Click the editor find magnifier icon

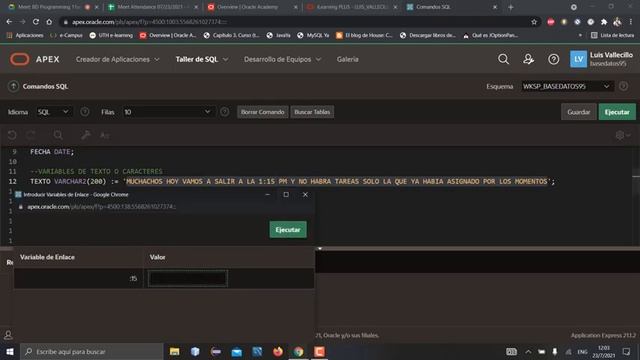pyautogui.click(x=58, y=135)
